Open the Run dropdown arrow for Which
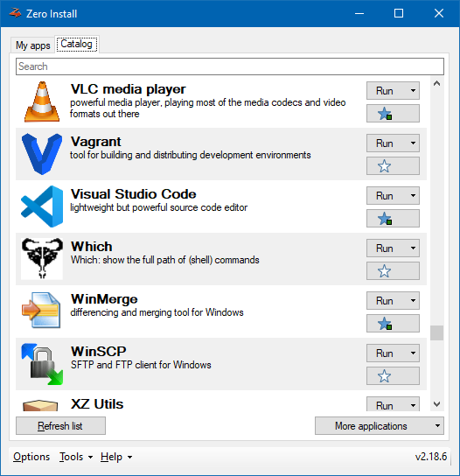 pyautogui.click(x=413, y=248)
